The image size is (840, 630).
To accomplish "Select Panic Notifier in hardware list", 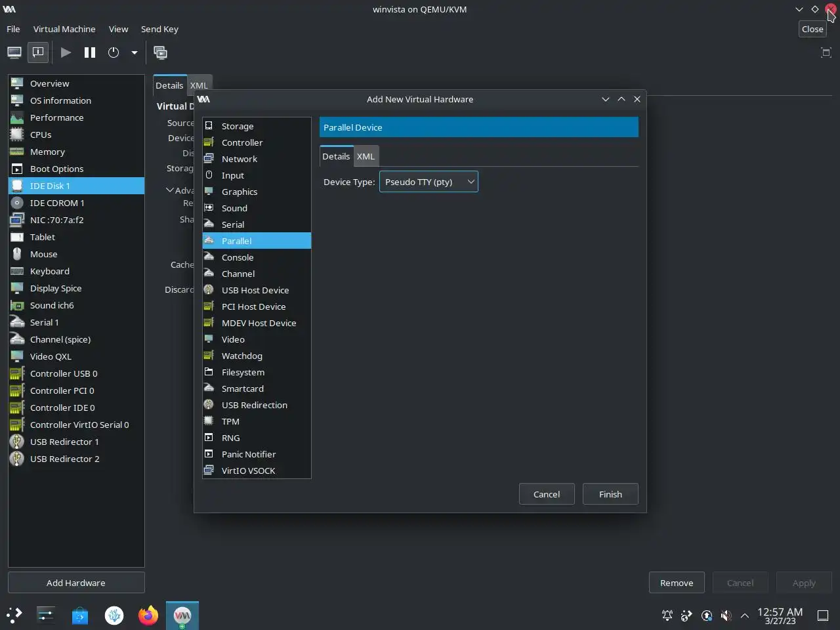I will pyautogui.click(x=257, y=454).
